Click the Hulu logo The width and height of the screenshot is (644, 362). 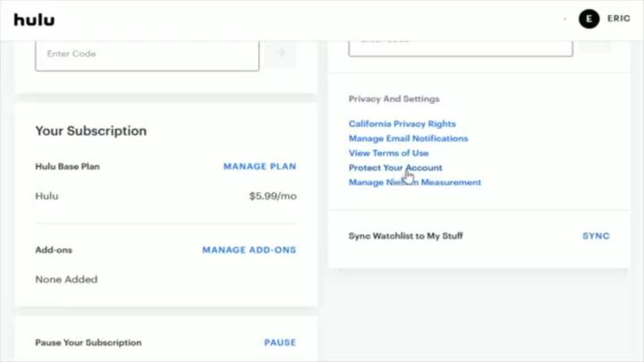(x=34, y=20)
